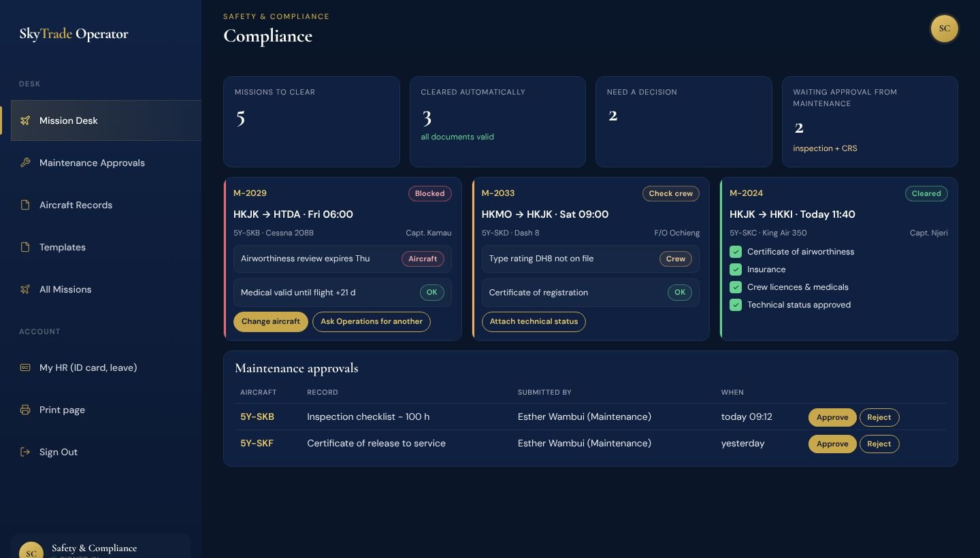Open the Cleared automatically card

[497, 122]
